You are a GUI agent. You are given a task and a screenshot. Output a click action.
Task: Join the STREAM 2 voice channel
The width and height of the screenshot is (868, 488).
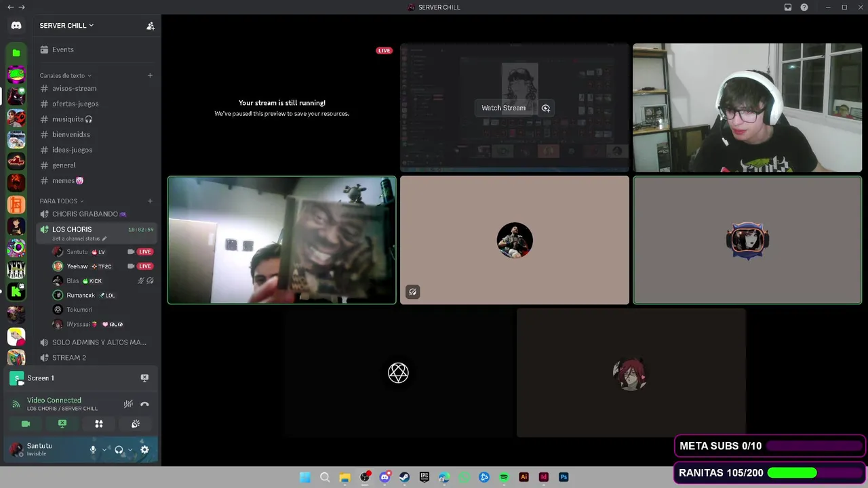coord(97,358)
